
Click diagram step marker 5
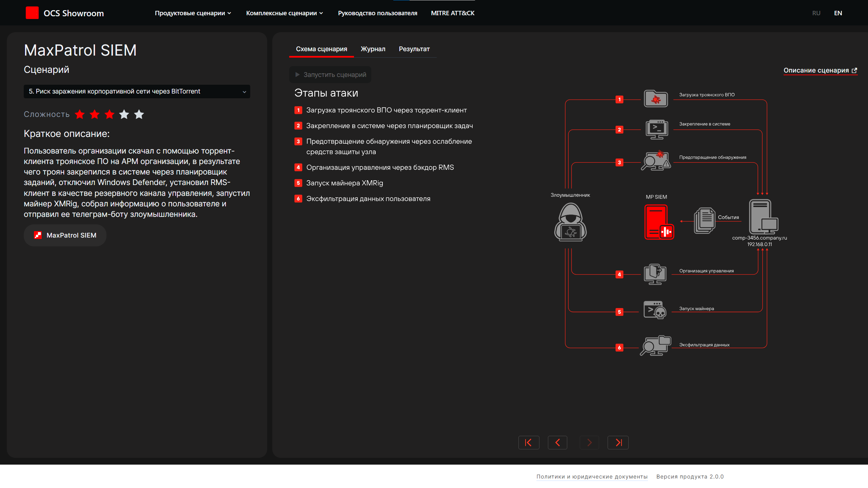pyautogui.click(x=619, y=312)
